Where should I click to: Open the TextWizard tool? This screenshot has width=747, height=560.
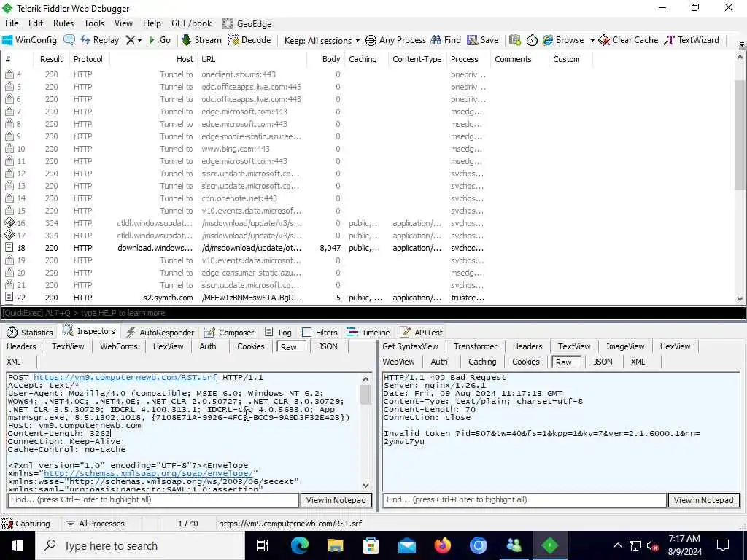692,41
